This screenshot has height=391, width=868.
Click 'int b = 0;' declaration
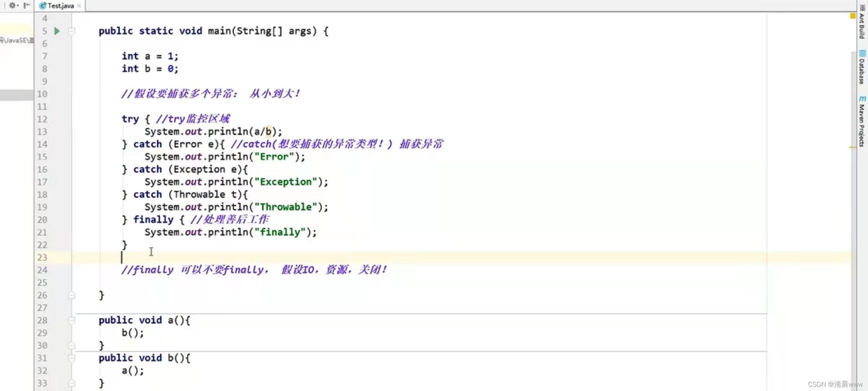[150, 69]
